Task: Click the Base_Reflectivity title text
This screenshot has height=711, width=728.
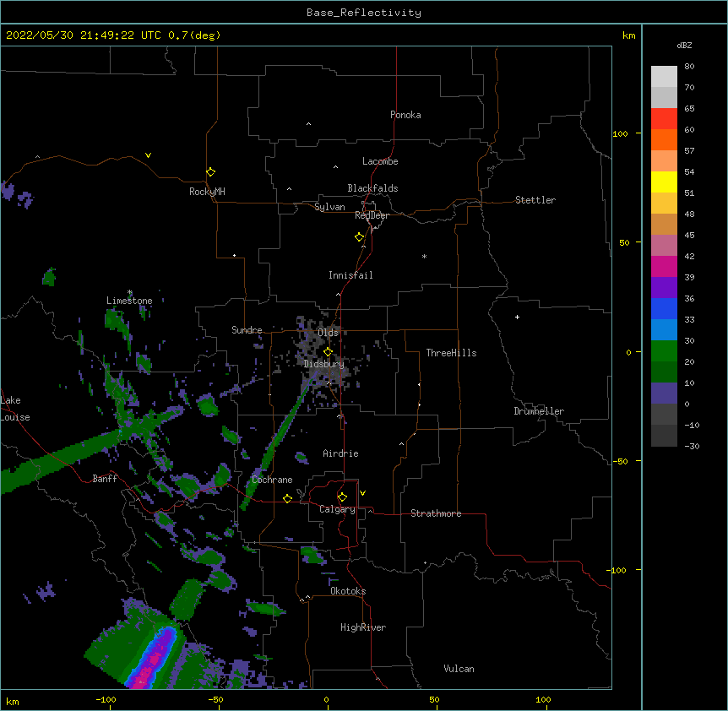Action: tap(364, 13)
